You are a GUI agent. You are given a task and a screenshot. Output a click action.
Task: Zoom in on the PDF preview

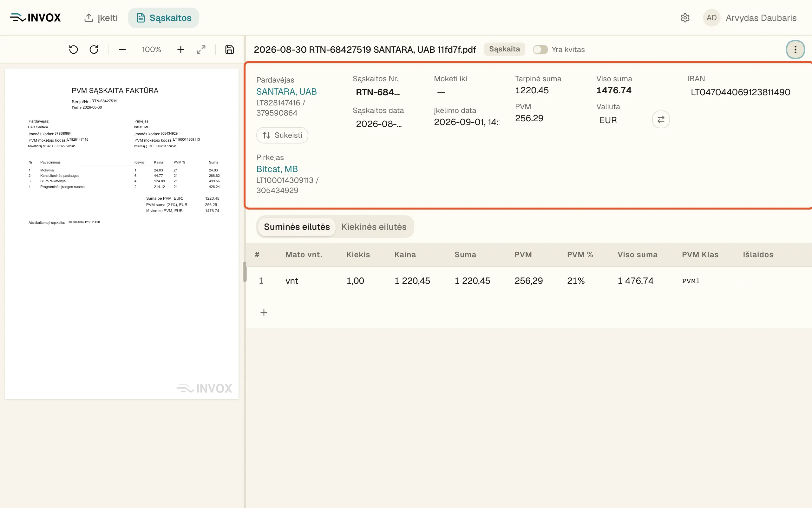(x=181, y=50)
